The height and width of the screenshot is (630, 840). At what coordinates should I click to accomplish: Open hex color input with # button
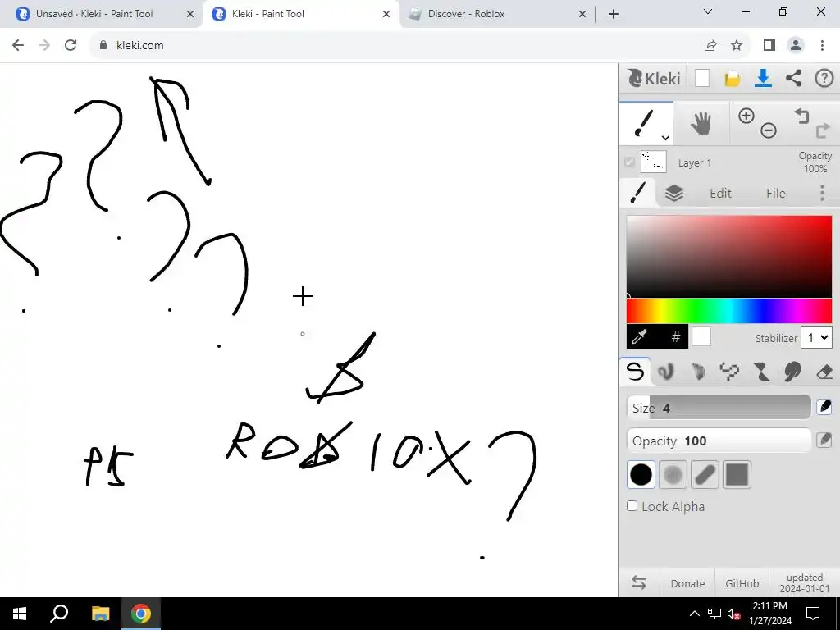pos(675,337)
